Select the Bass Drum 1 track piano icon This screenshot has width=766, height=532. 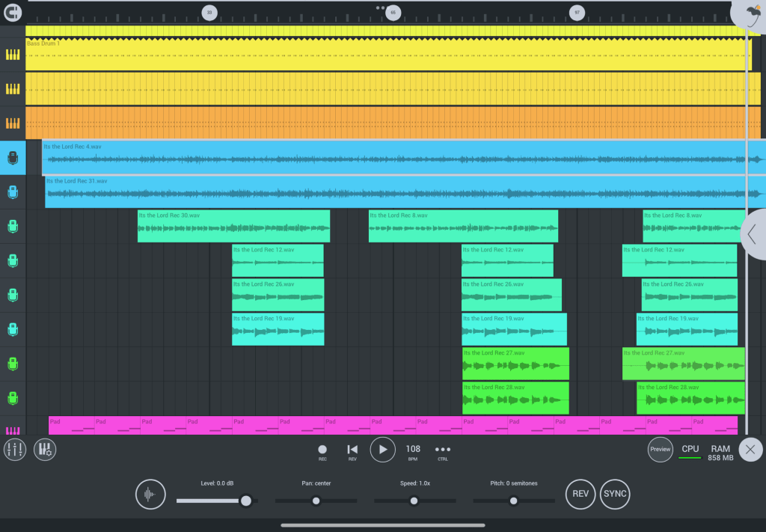[x=13, y=55]
